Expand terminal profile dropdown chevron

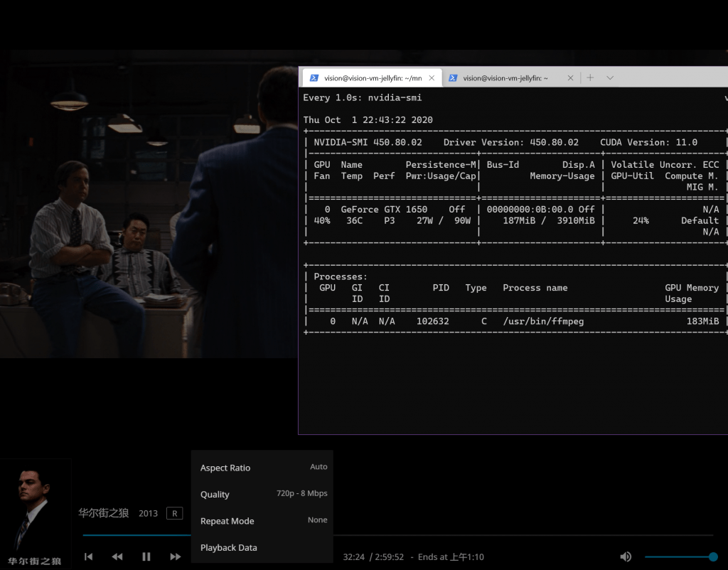(610, 77)
